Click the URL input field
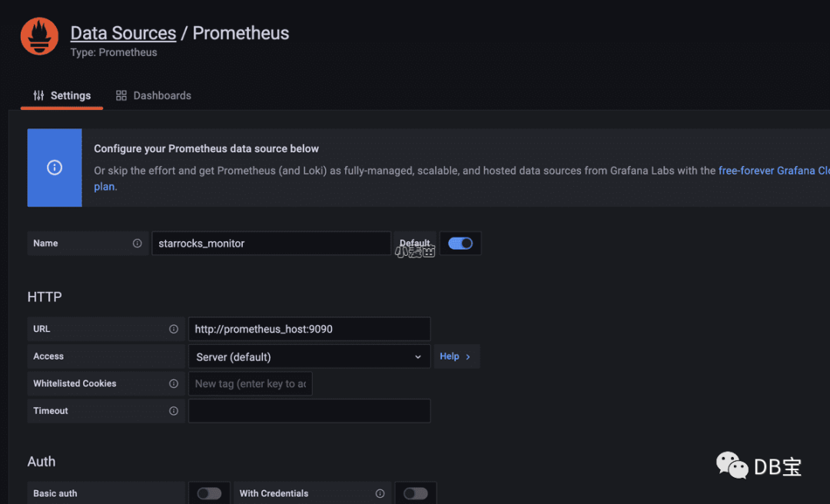 (x=309, y=329)
